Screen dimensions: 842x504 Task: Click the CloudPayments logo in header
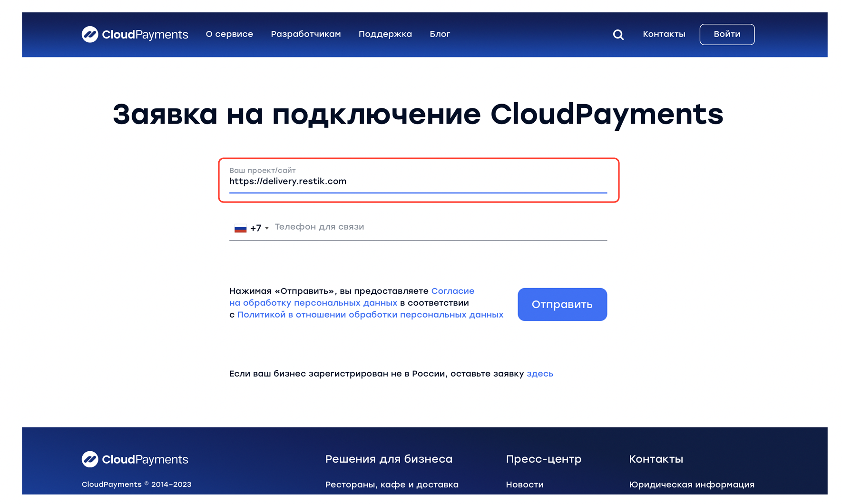point(135,34)
